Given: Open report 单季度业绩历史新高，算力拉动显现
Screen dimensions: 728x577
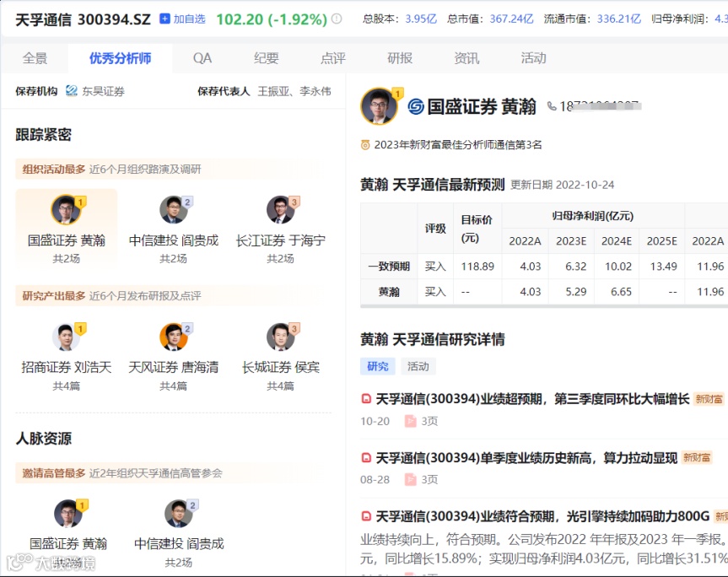Looking at the screenshot, I should [526, 458].
